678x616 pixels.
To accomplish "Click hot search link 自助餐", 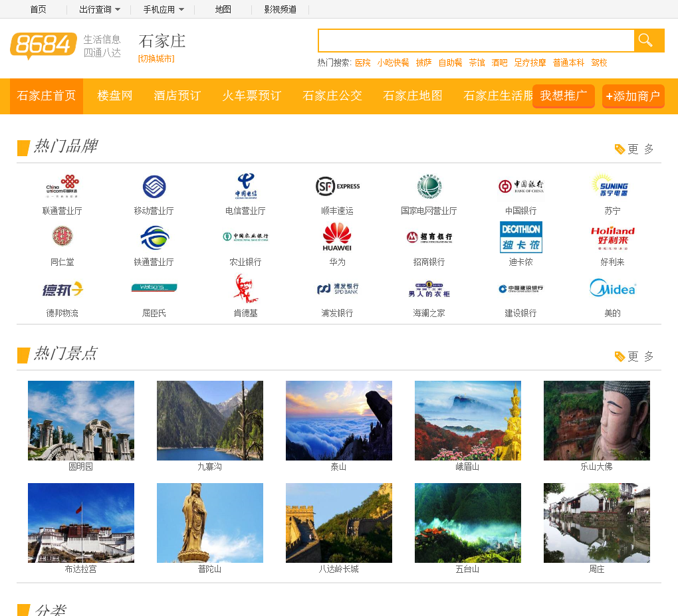I will click(451, 63).
